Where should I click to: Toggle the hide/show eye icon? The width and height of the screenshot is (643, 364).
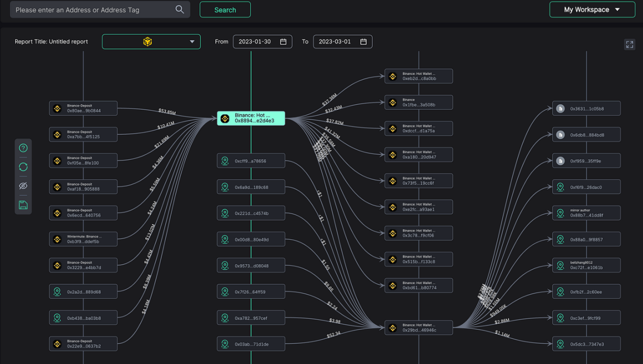(x=23, y=186)
